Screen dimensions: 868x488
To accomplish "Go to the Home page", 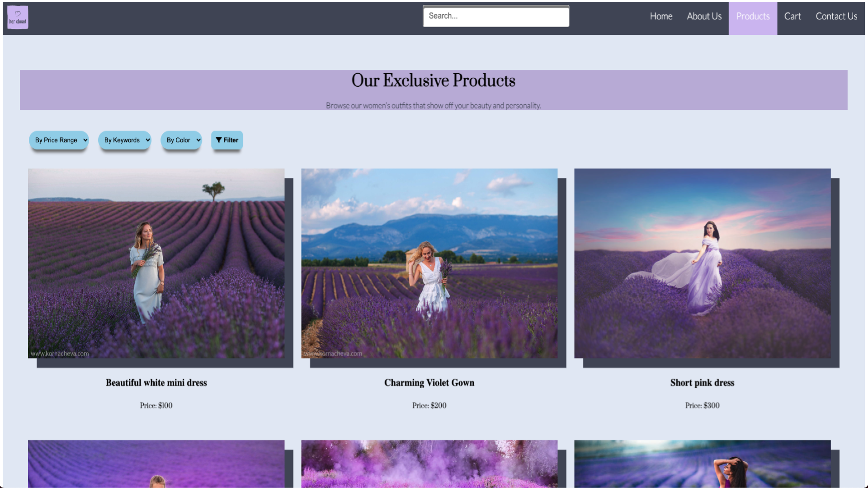I will coord(661,16).
